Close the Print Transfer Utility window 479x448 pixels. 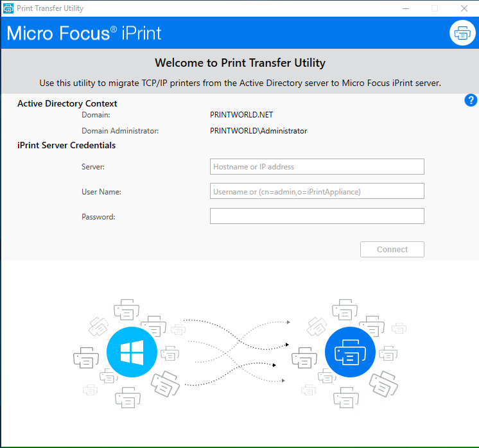pos(464,8)
